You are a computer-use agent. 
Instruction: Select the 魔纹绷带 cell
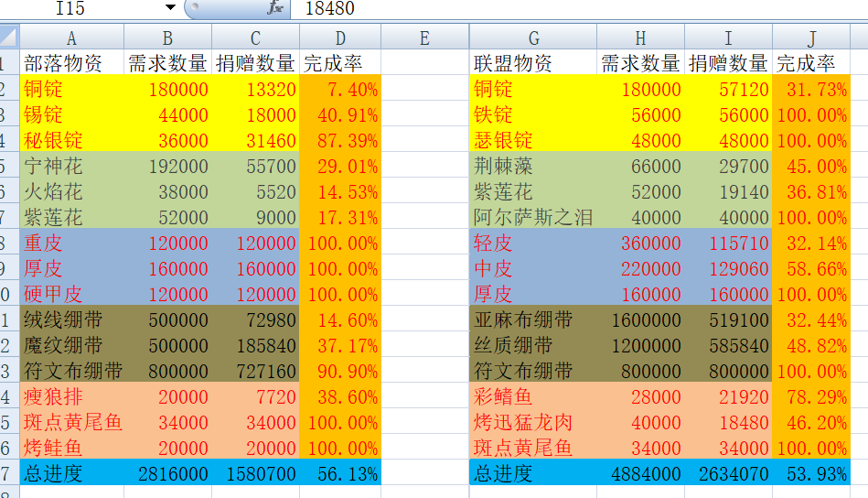pos(71,346)
